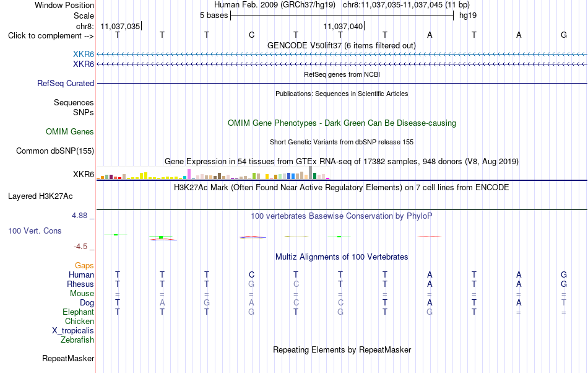Click the "Human Feb. 2009 (GRCh37/hg19)" text
588x373 pixels.
(x=274, y=5)
